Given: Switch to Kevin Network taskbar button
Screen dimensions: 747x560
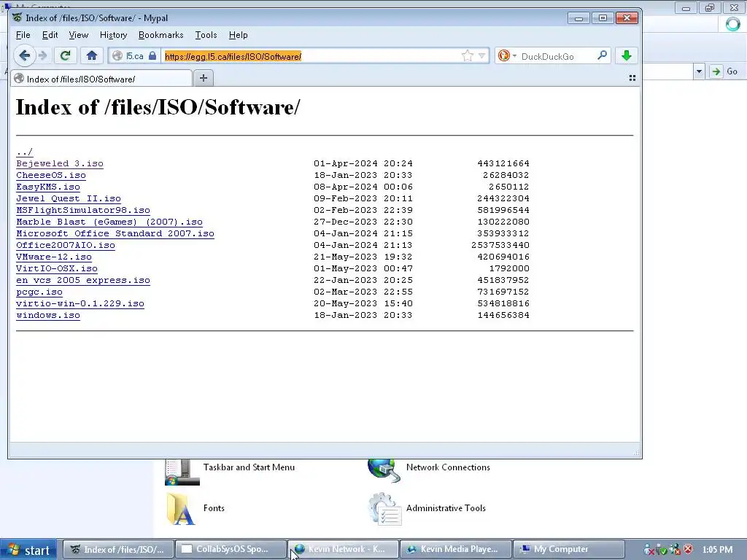Looking at the screenshot, I should pyautogui.click(x=343, y=550).
